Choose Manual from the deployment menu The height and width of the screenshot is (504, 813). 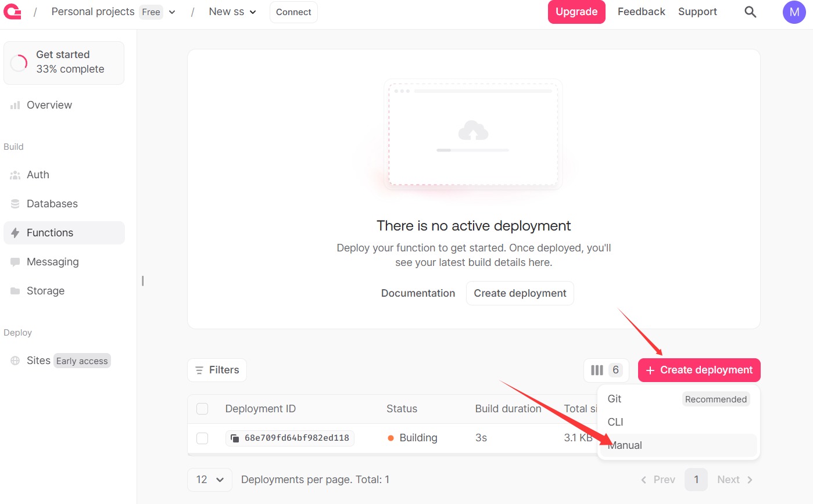tap(625, 445)
